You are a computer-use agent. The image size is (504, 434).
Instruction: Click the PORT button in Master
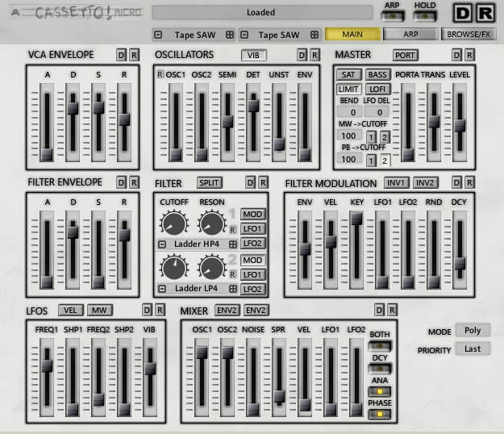tap(405, 56)
